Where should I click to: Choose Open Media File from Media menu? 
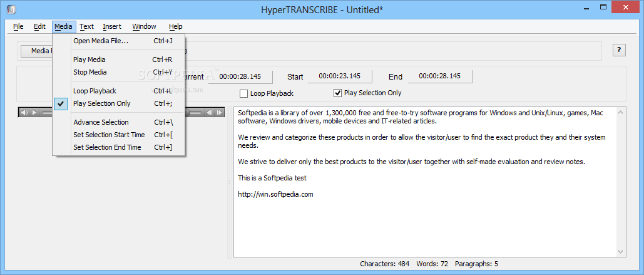(119, 41)
